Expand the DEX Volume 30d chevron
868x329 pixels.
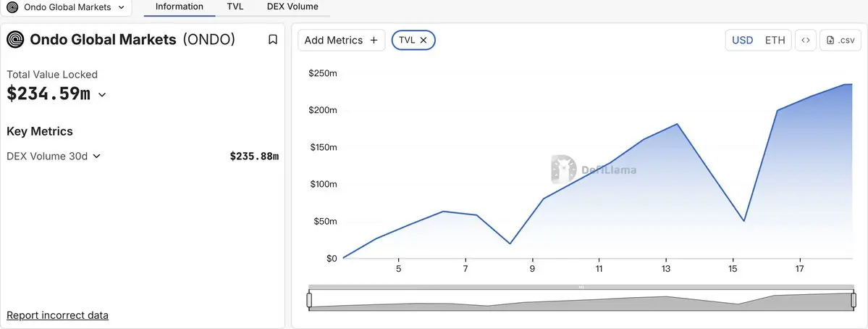(x=96, y=157)
